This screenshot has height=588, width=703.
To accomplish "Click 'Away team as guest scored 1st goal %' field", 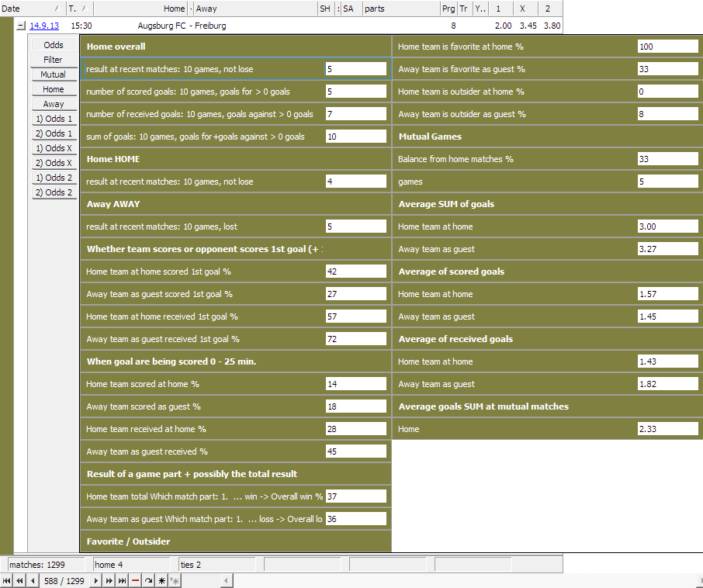I will coord(356,294).
